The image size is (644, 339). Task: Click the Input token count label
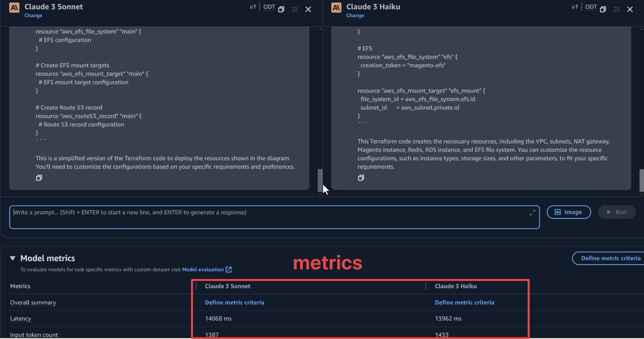tap(34, 335)
